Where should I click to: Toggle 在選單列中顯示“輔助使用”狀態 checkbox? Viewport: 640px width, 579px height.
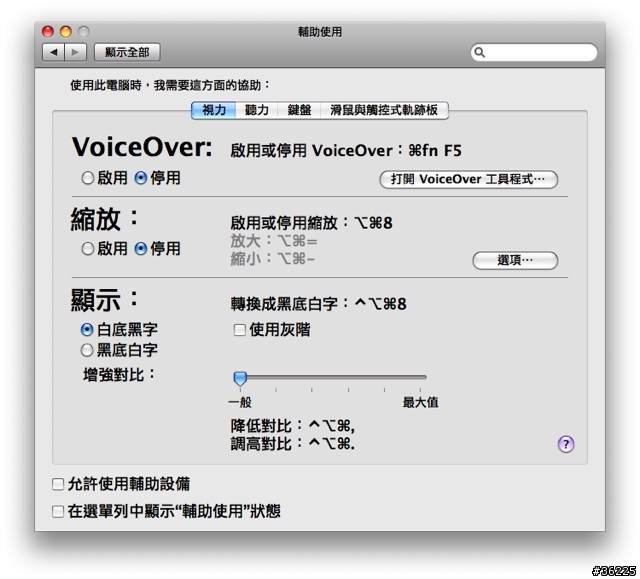point(58,511)
